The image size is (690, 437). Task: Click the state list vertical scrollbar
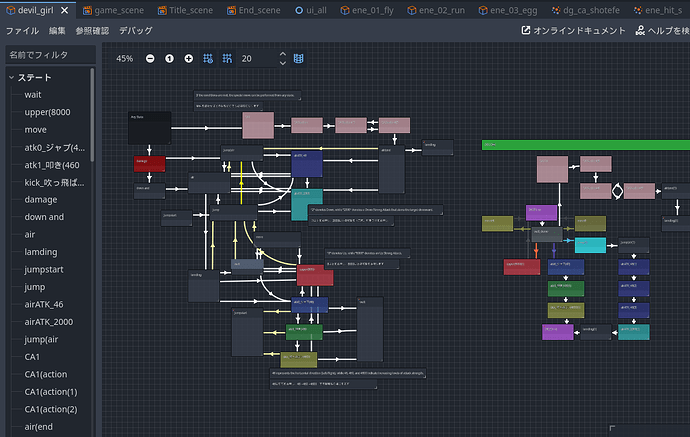coord(92,115)
